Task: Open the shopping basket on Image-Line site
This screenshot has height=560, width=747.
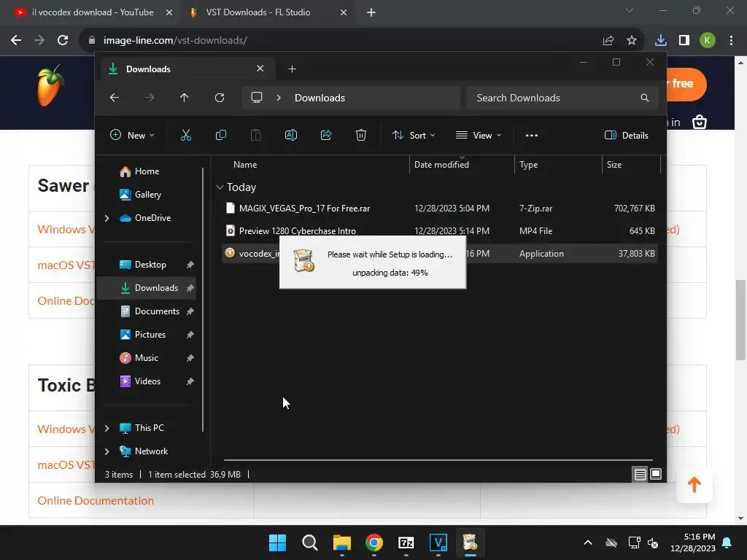Action: (x=700, y=122)
